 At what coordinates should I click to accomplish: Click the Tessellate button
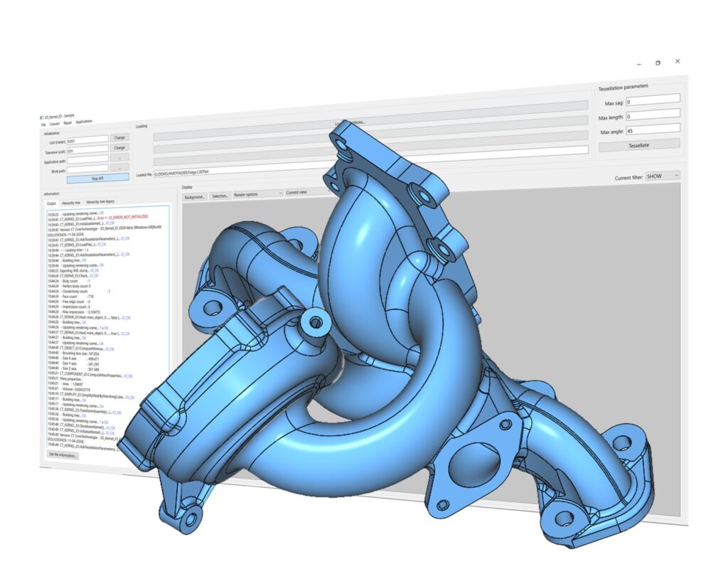click(x=638, y=144)
